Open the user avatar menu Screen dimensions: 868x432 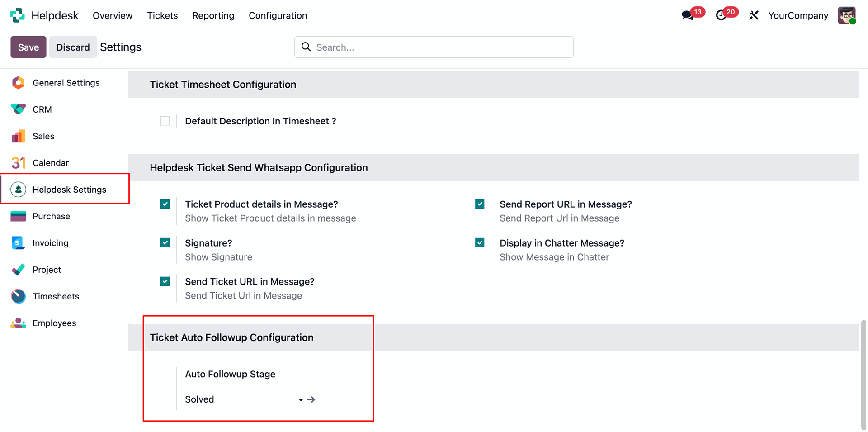846,15
